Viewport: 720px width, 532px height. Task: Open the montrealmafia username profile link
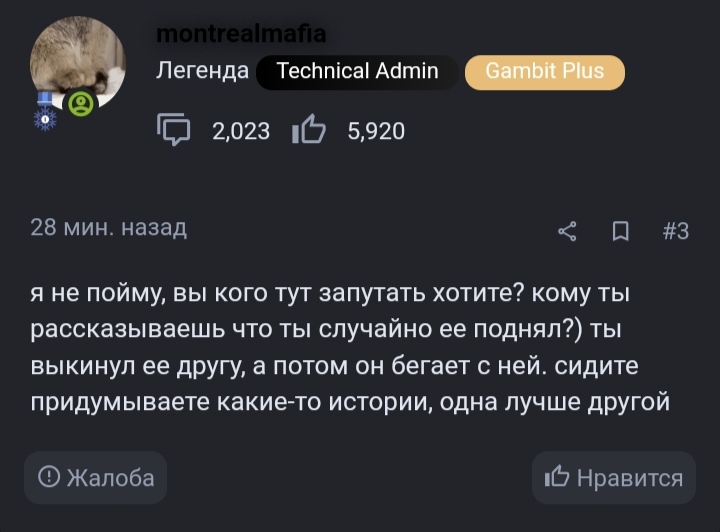241,35
